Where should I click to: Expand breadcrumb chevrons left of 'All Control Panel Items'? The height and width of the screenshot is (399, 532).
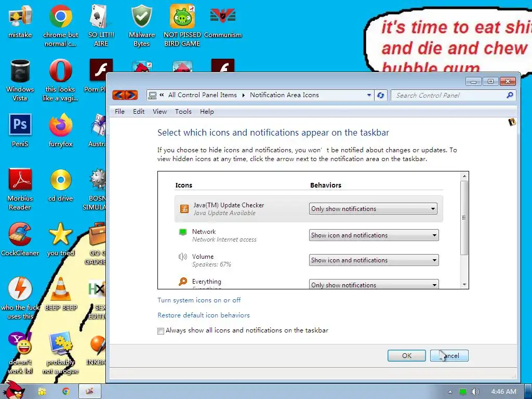click(x=162, y=95)
